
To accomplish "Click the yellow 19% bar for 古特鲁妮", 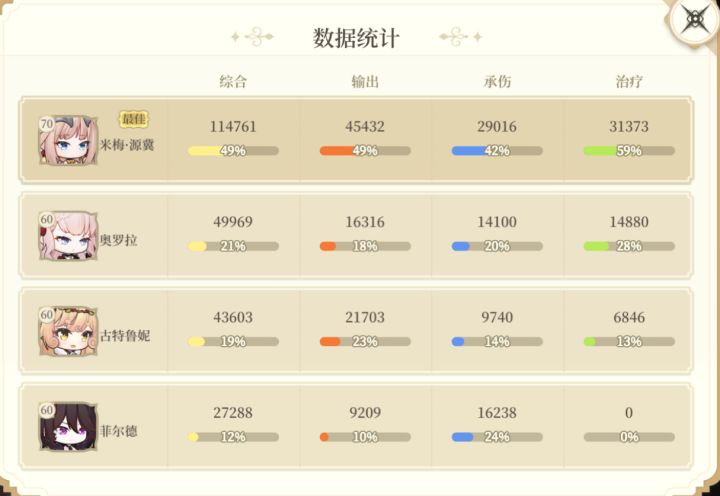I will click(233, 342).
